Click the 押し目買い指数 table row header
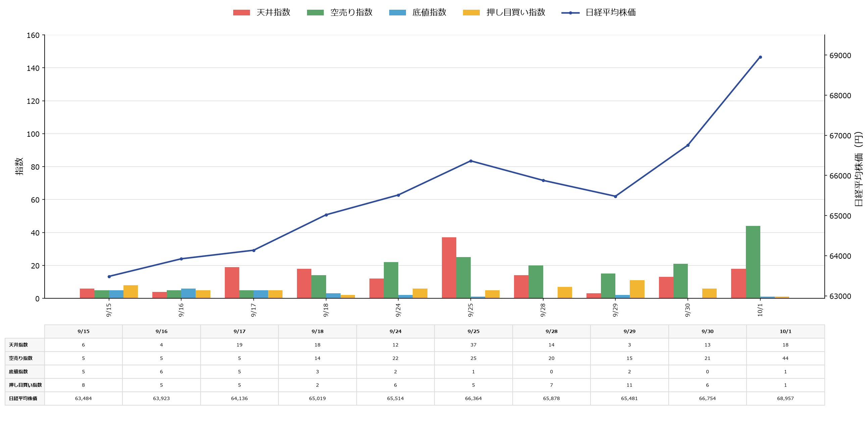 24,385
